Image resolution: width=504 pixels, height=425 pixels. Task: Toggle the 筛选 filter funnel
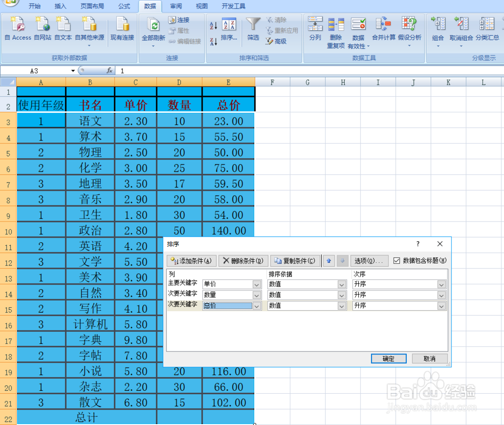(254, 29)
